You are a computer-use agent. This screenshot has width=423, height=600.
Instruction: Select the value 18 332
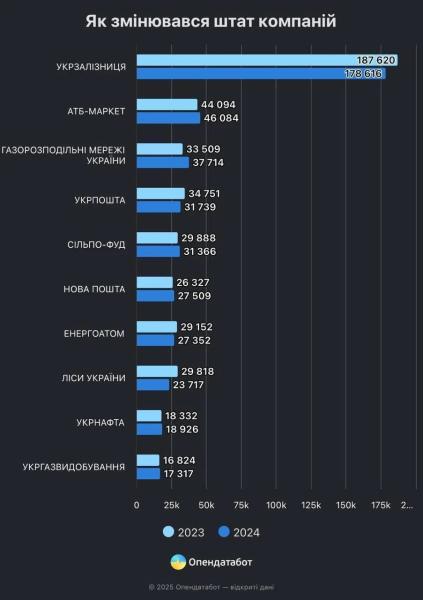click(x=181, y=416)
